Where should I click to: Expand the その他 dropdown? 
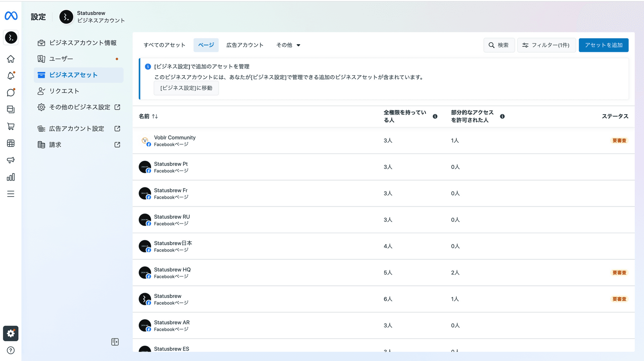[x=288, y=45]
